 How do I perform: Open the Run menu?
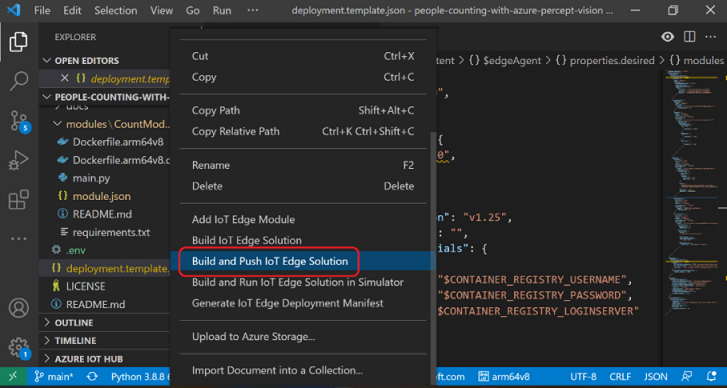222,10
